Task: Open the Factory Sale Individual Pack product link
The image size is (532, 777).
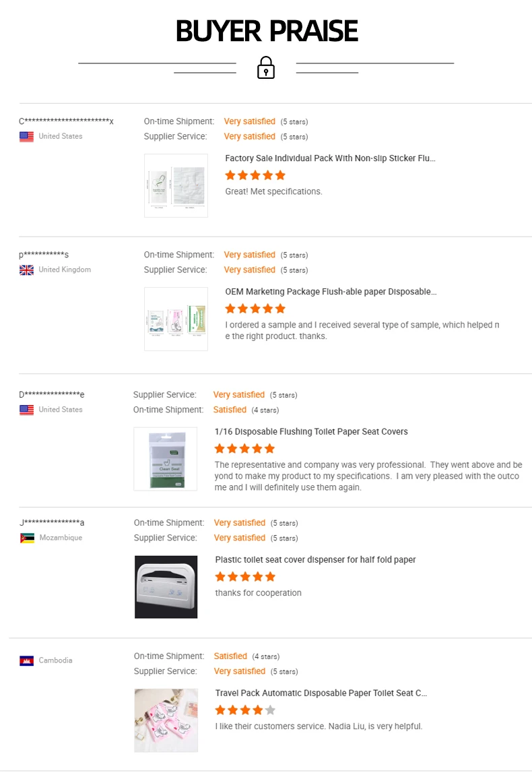Action: pyautogui.click(x=330, y=158)
